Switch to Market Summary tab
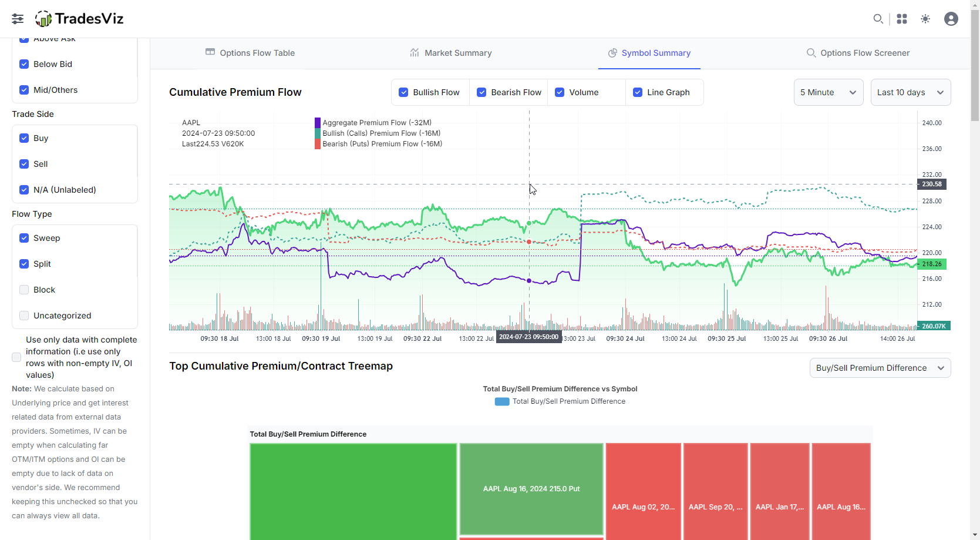This screenshot has width=980, height=540. pyautogui.click(x=451, y=53)
